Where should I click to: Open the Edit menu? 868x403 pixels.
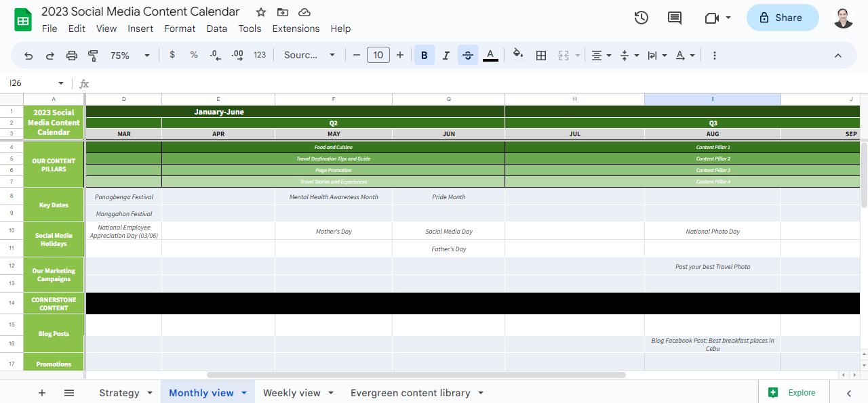point(77,28)
